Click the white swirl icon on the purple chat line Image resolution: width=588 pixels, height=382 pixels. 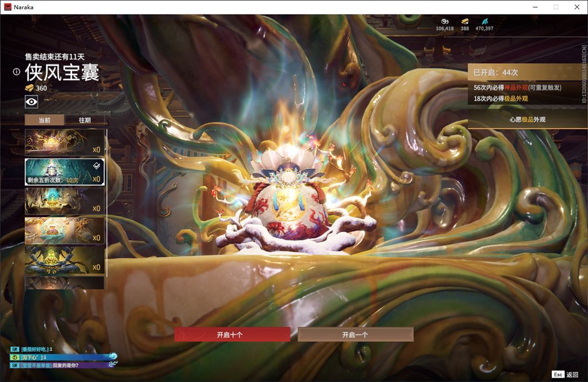[x=113, y=364]
